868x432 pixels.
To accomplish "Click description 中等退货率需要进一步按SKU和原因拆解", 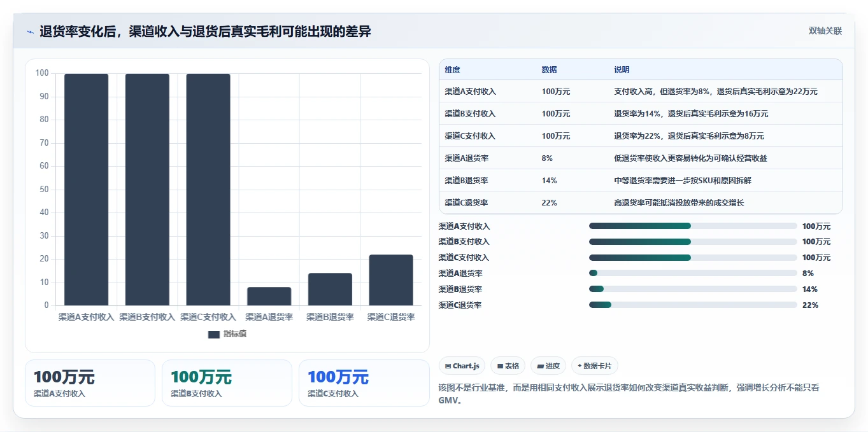I will point(683,181).
